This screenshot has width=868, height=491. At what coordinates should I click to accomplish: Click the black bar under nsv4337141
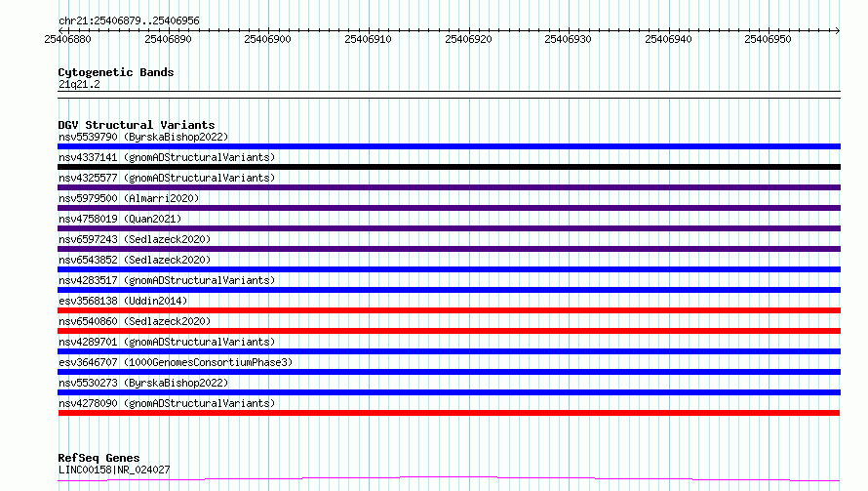(449, 167)
